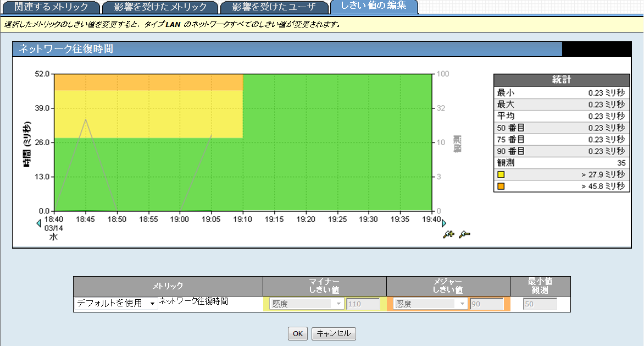Click the 最大 row in statistics
This screenshot has width=644, height=346.
click(562, 105)
